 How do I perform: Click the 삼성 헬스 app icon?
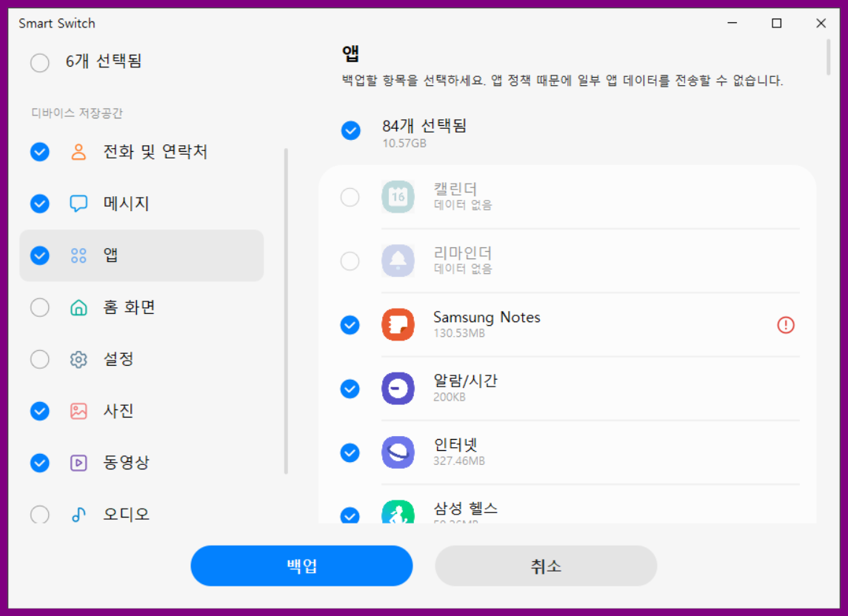tap(398, 512)
